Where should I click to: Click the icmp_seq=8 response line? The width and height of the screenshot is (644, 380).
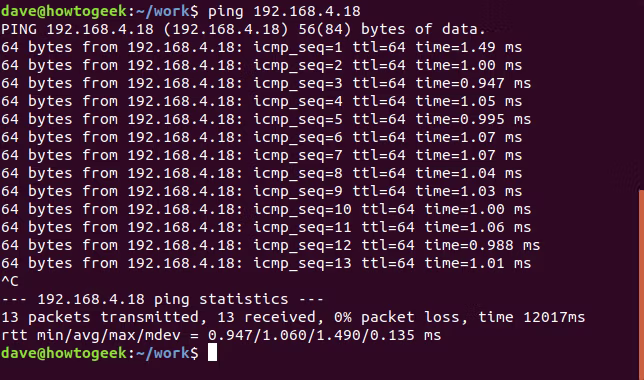pyautogui.click(x=262, y=173)
